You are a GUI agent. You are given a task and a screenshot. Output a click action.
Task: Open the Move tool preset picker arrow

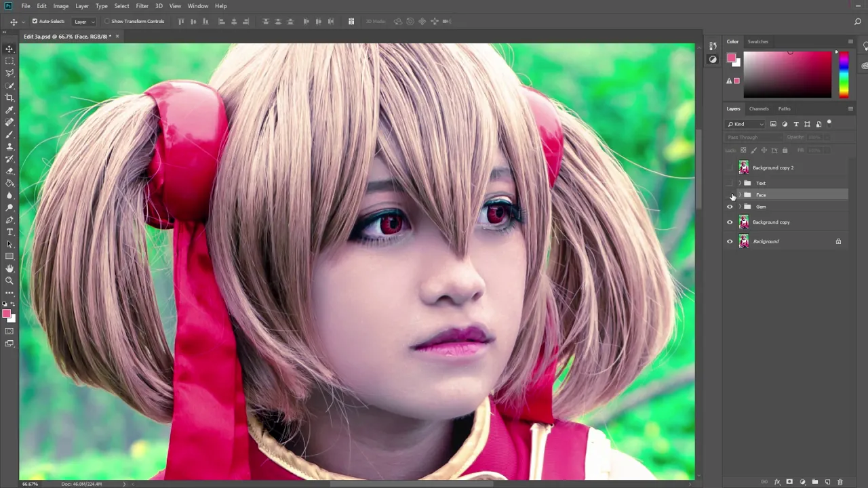click(x=23, y=22)
